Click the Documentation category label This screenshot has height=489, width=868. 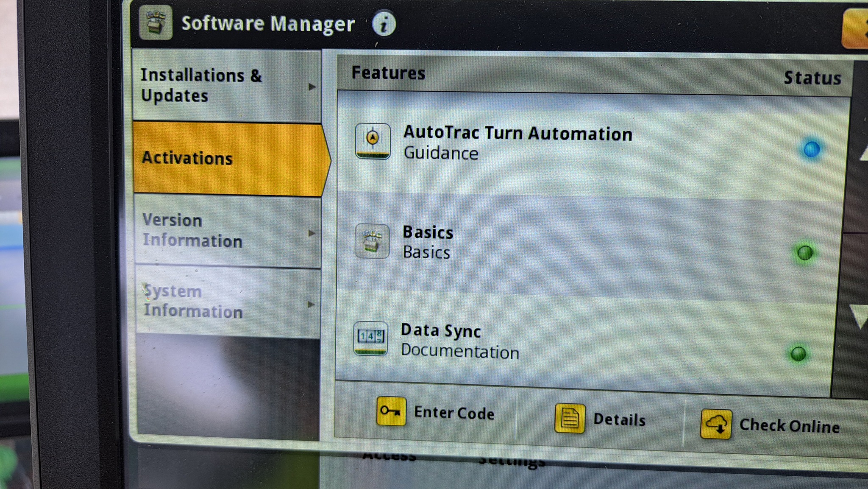coord(460,352)
